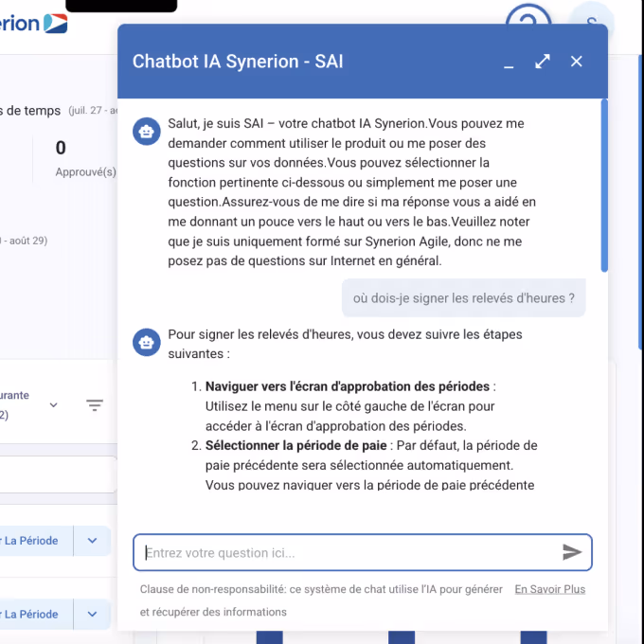
Task: Click the user message about relevés d'heures
Action: pyautogui.click(x=464, y=297)
